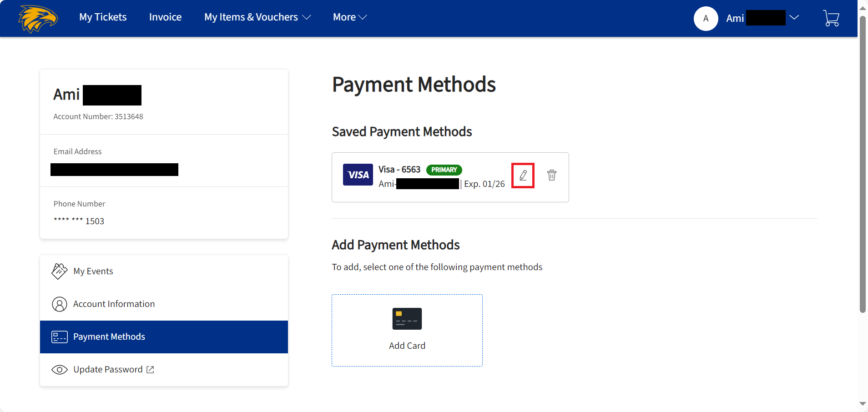This screenshot has width=868, height=412.
Task: Click the shopping cart icon
Action: 831,18
